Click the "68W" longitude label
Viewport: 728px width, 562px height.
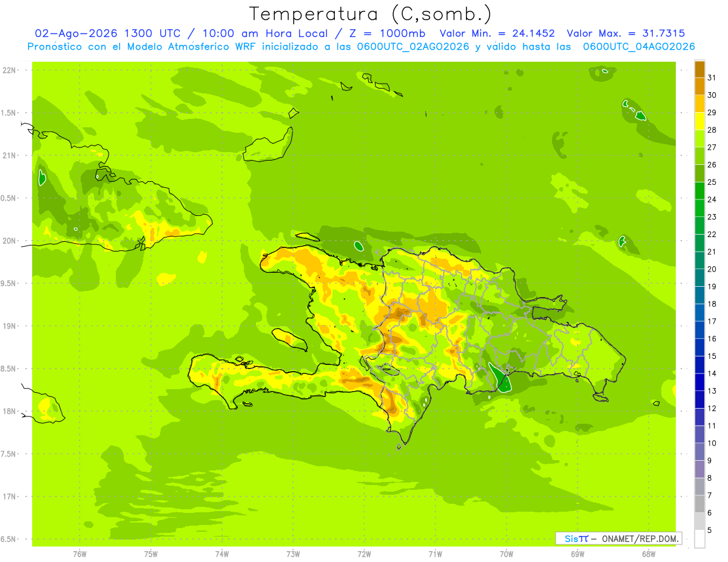coord(649,554)
